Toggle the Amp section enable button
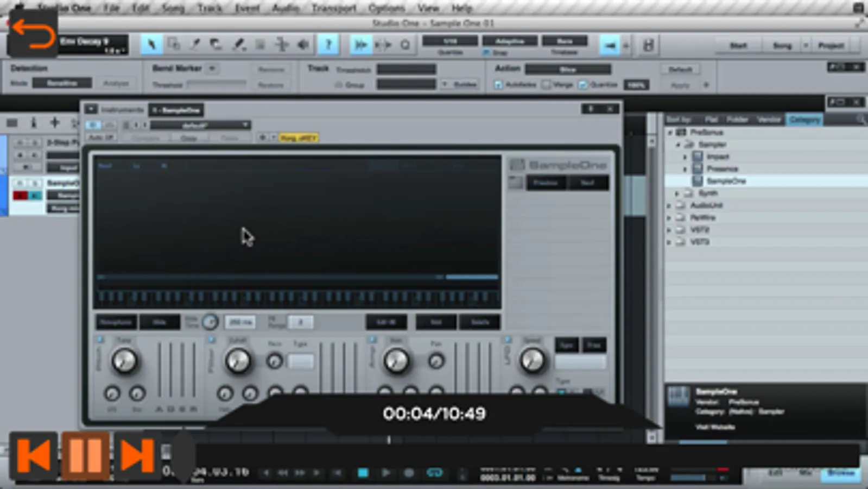Screen dimensions: 868x489 (x=372, y=340)
